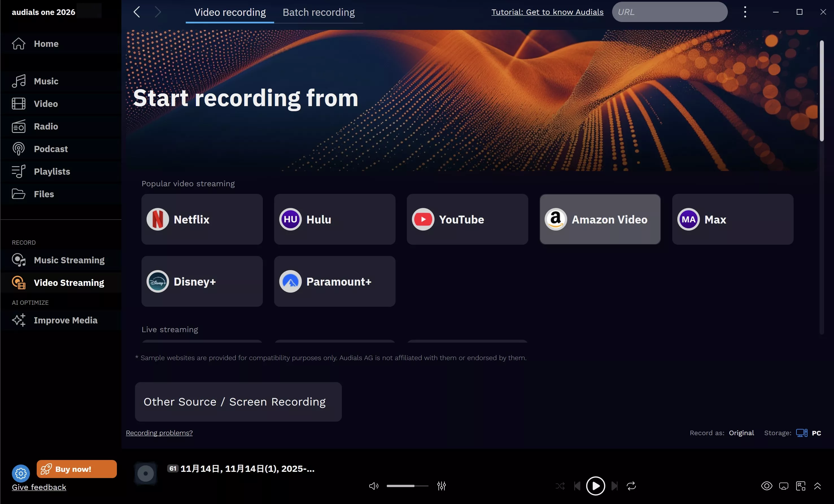The width and height of the screenshot is (834, 504).
Task: Open the Recording problems? link
Action: [159, 433]
